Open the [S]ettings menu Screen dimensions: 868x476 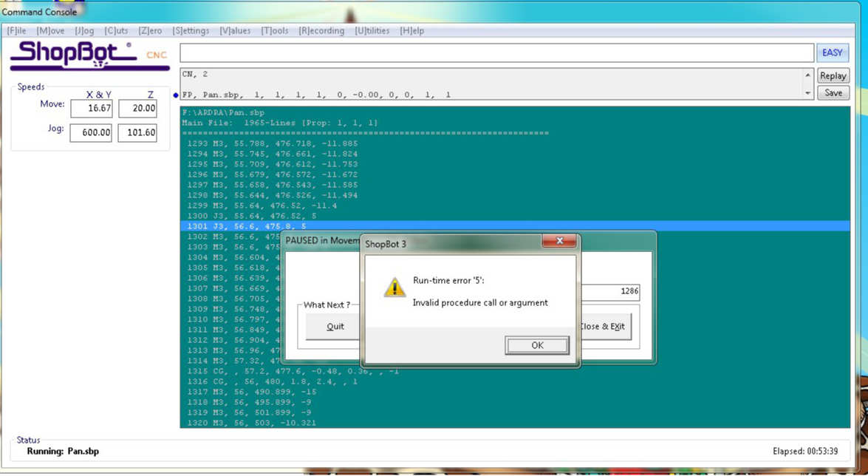point(191,30)
